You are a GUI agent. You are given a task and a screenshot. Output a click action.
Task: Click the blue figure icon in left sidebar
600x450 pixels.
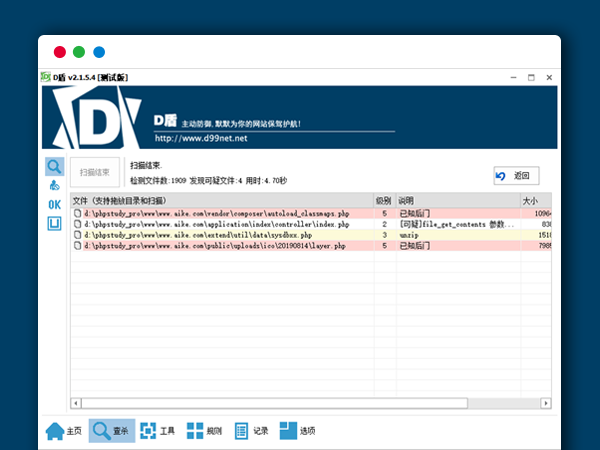54,185
